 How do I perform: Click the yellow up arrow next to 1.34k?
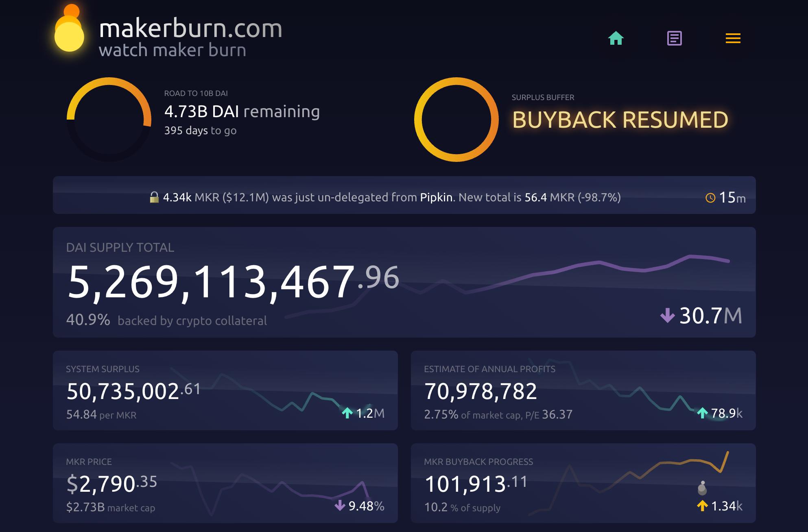pyautogui.click(x=702, y=506)
